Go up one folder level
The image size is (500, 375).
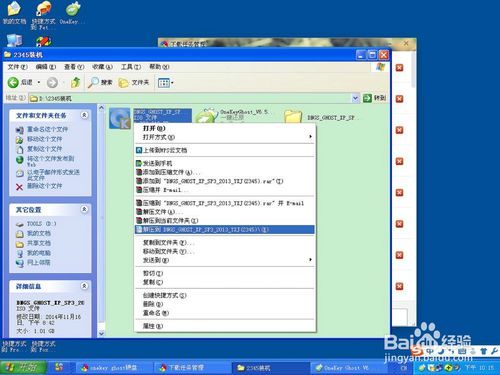(76, 82)
